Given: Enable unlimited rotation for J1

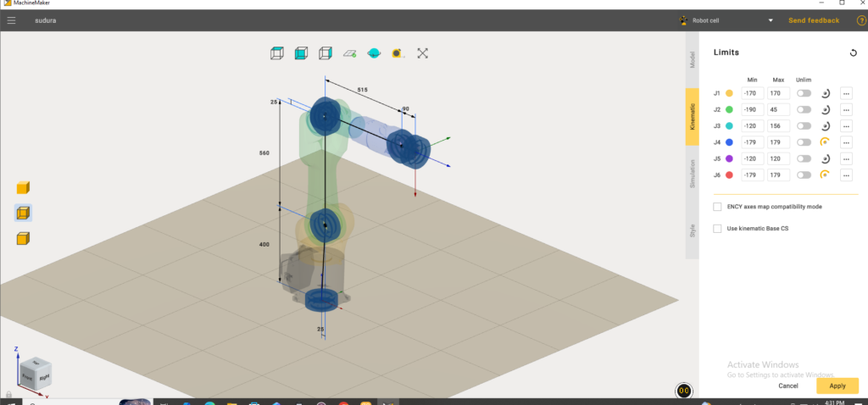Looking at the screenshot, I should (x=804, y=93).
